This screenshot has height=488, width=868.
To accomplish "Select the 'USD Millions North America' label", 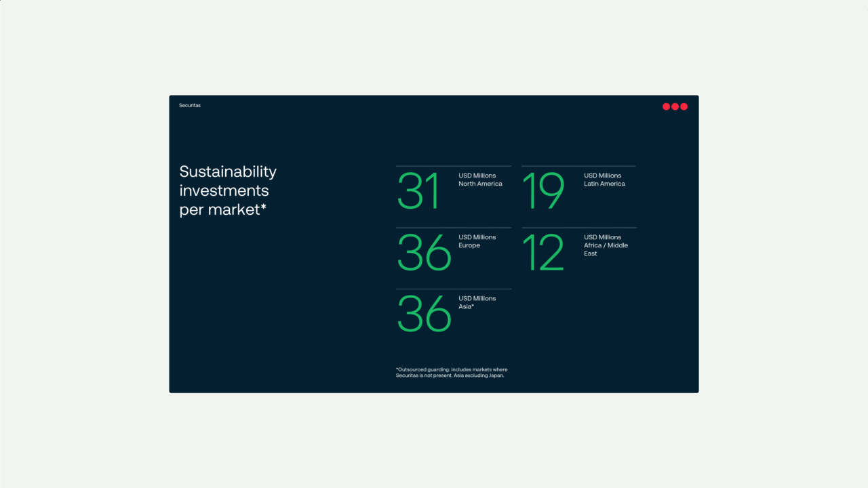I will pyautogui.click(x=480, y=180).
